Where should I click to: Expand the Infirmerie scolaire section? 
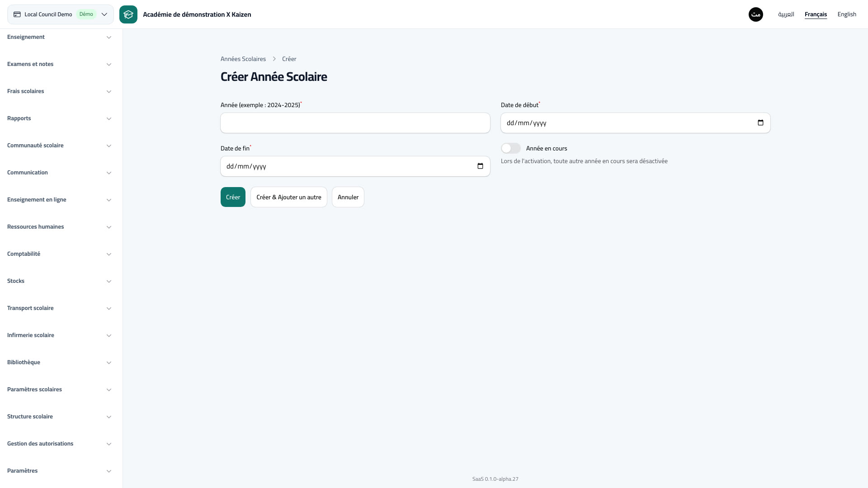click(x=60, y=335)
